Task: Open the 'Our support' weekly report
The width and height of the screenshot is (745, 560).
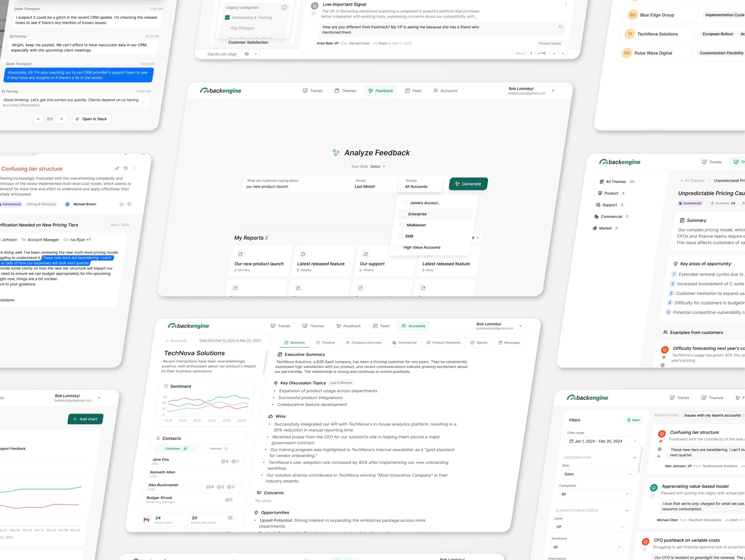Action: tap(385, 261)
